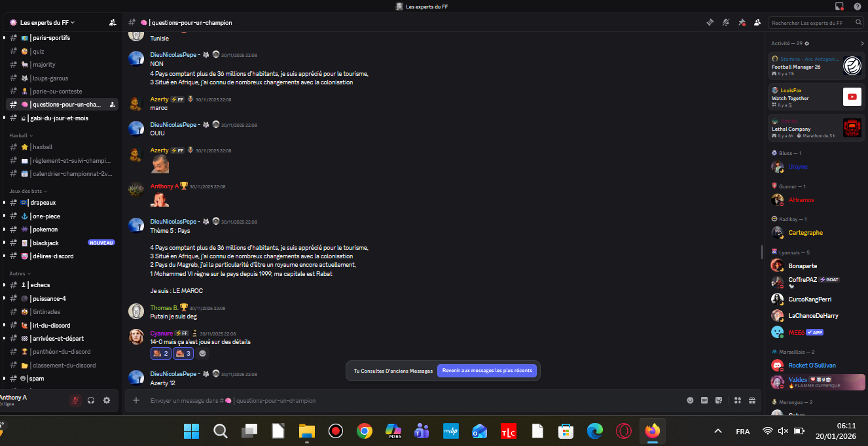Open the inbox icon in title bar

coord(840,6)
